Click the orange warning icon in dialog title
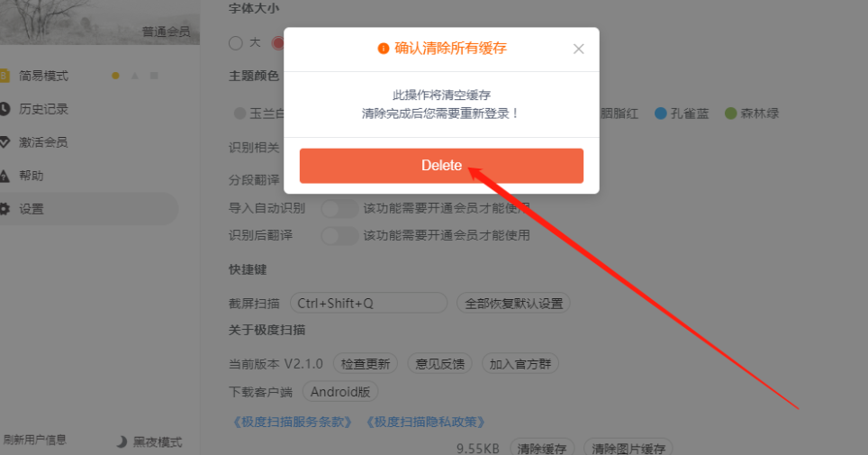Viewport: 868px width, 455px height. (x=383, y=49)
